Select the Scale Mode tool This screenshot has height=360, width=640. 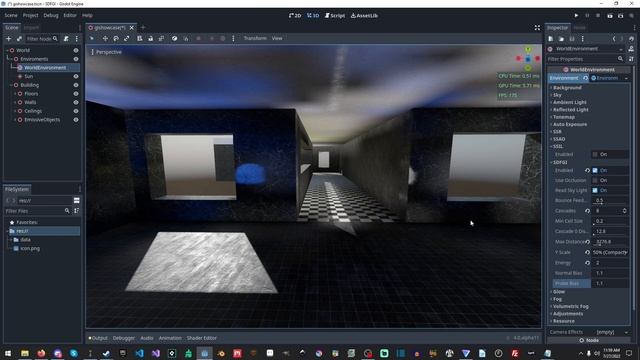(127, 38)
